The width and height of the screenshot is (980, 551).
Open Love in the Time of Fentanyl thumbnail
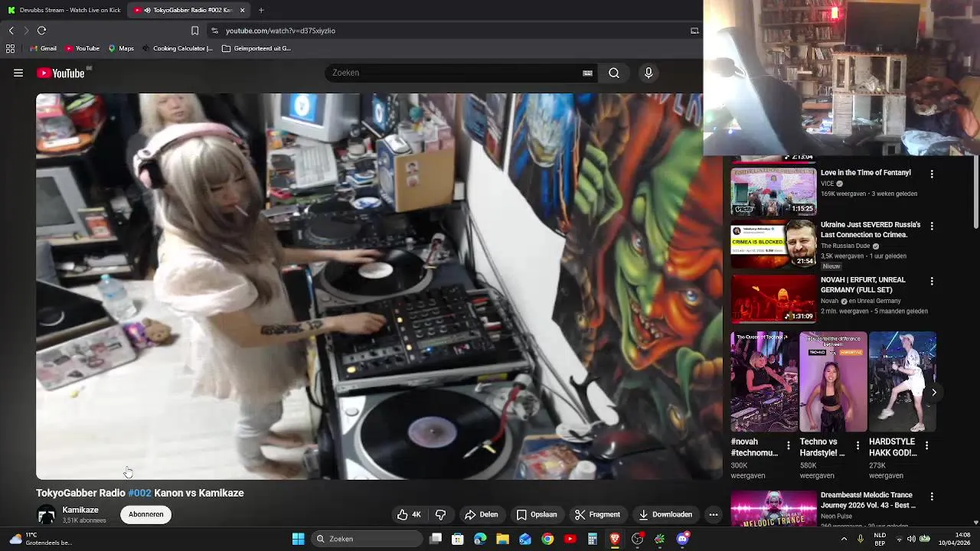(773, 191)
